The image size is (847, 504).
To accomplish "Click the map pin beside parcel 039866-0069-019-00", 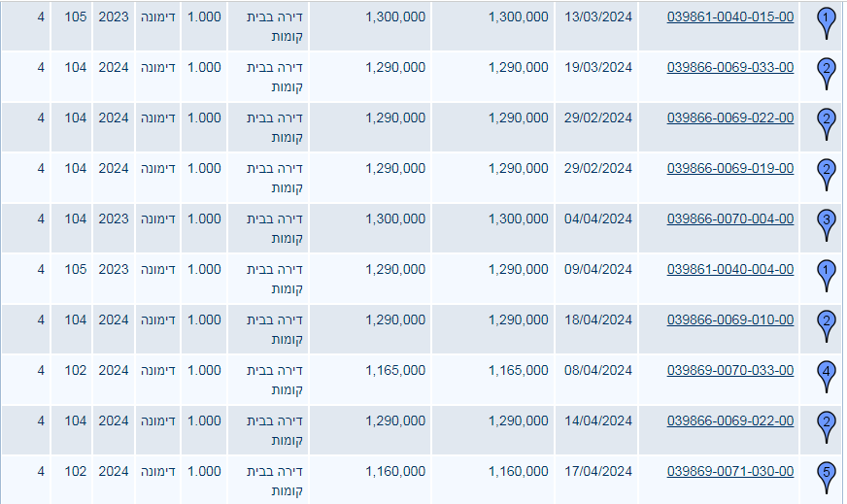I will point(826,172).
